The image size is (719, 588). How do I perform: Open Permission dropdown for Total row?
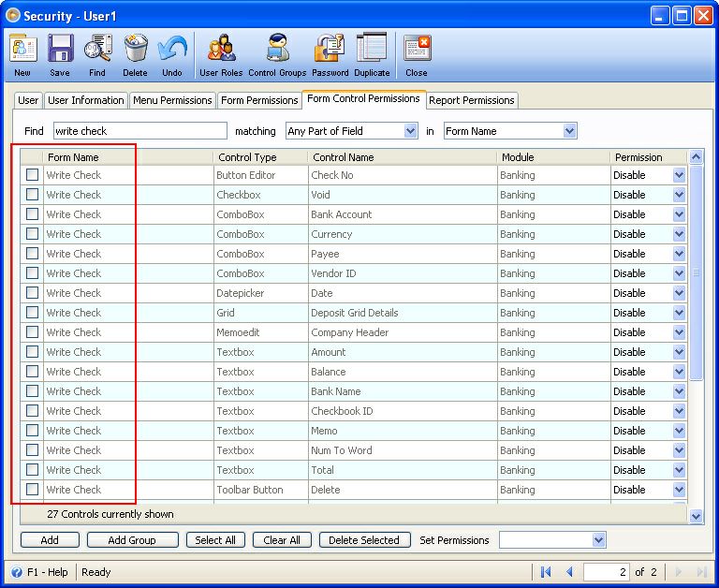click(679, 470)
